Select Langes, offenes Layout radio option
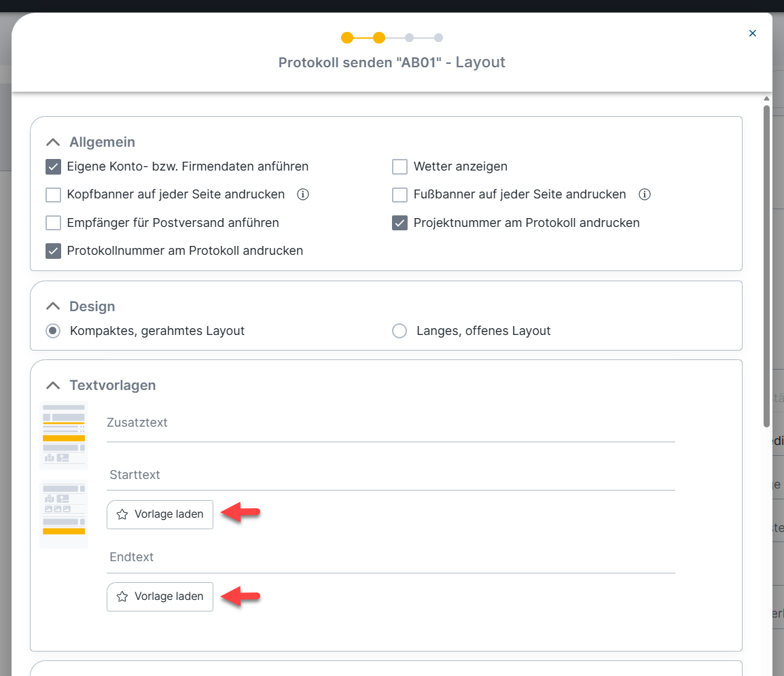 [x=400, y=331]
